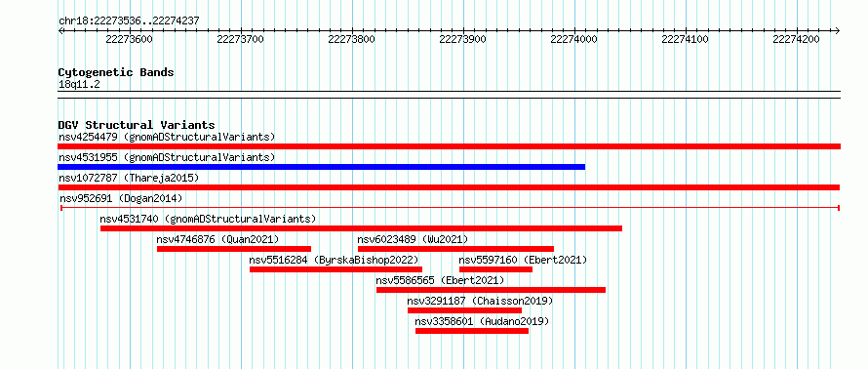Click the nsv6023489 Wu2021 red bar
The image size is (868, 369).
click(x=455, y=249)
